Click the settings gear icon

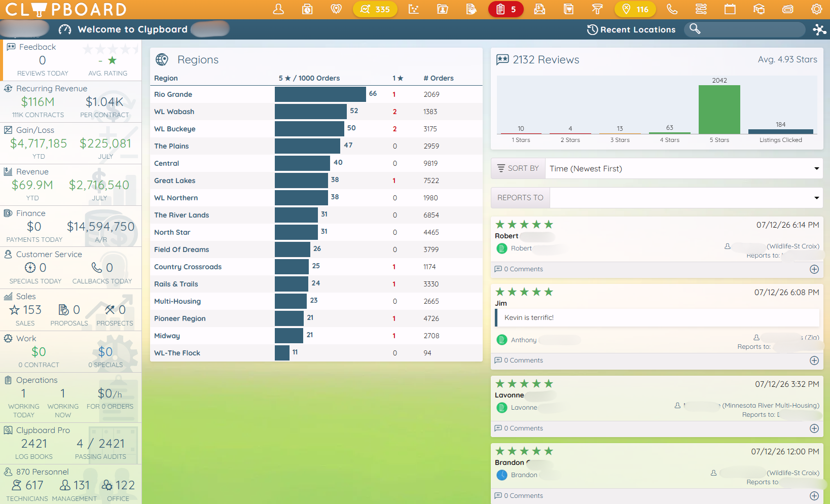click(816, 9)
